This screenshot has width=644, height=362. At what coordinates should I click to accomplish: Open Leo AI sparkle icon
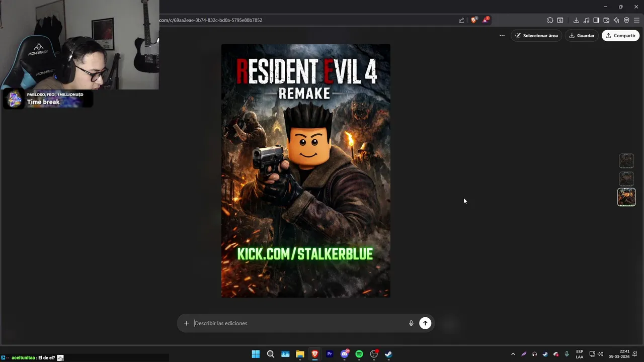616,20
